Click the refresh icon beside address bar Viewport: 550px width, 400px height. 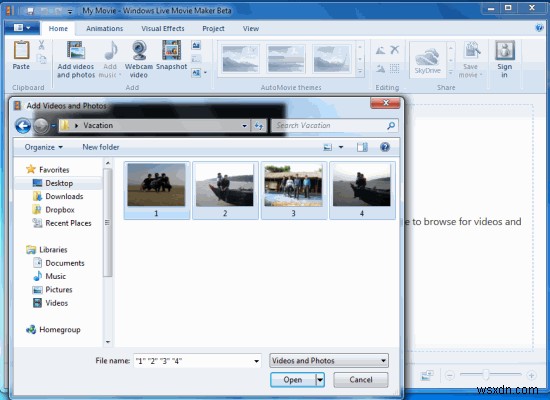[x=259, y=126]
